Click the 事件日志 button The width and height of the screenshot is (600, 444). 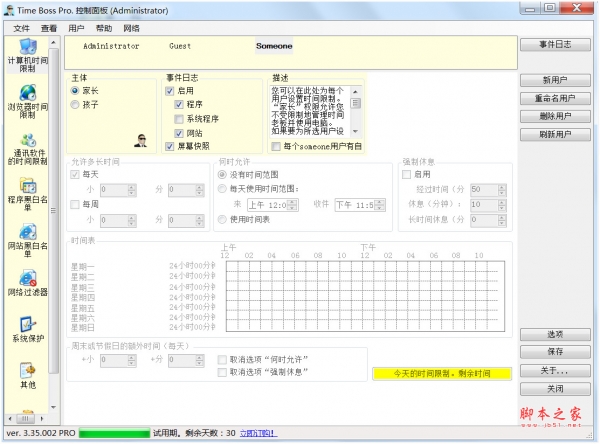click(x=555, y=45)
